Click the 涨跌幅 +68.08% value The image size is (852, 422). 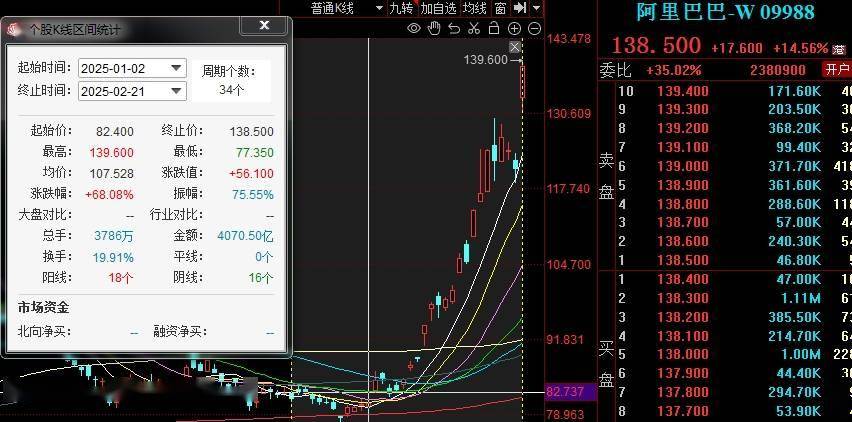109,194
